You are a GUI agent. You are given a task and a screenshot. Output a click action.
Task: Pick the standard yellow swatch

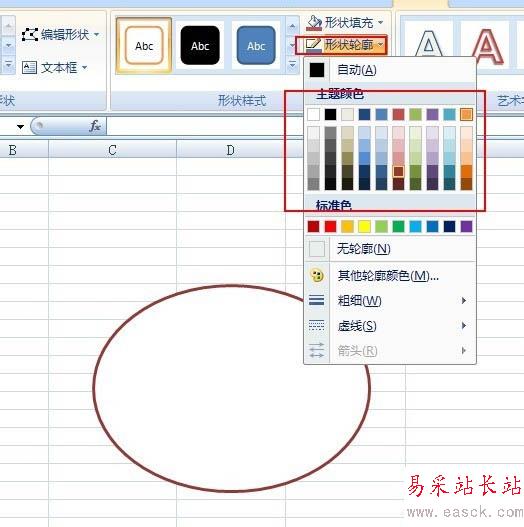(364, 227)
